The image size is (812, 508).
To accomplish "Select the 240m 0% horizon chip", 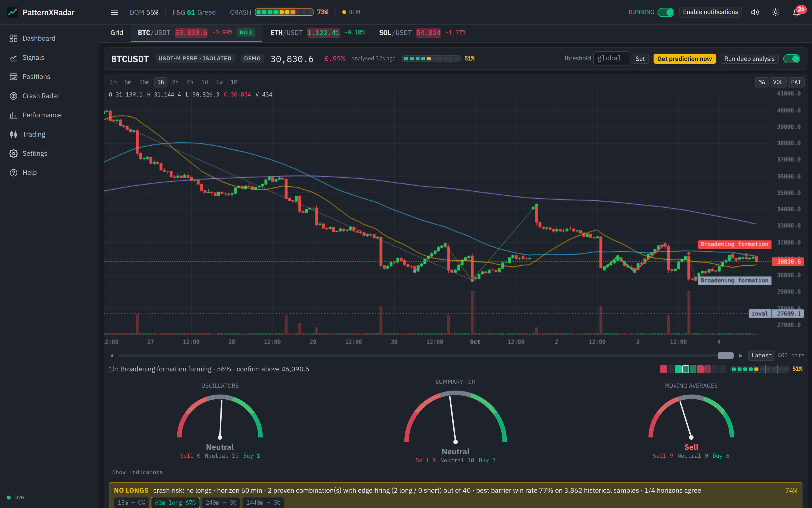I will [221, 503].
